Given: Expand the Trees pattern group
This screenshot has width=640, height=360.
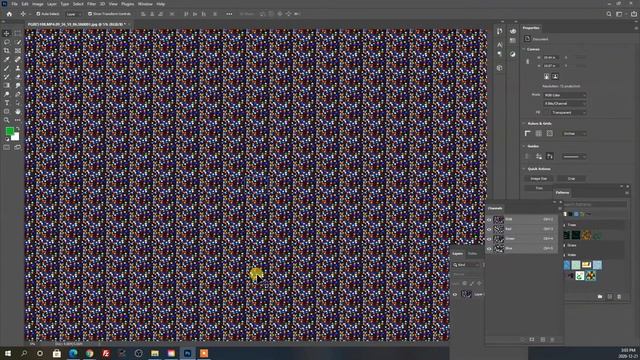Looking at the screenshot, I should (564, 225).
